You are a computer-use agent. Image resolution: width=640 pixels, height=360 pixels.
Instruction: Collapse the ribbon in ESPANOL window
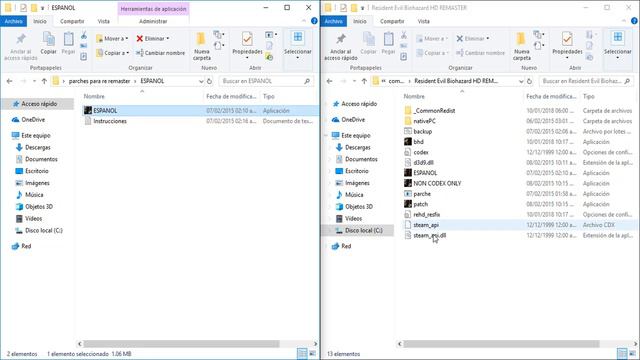coord(304,21)
